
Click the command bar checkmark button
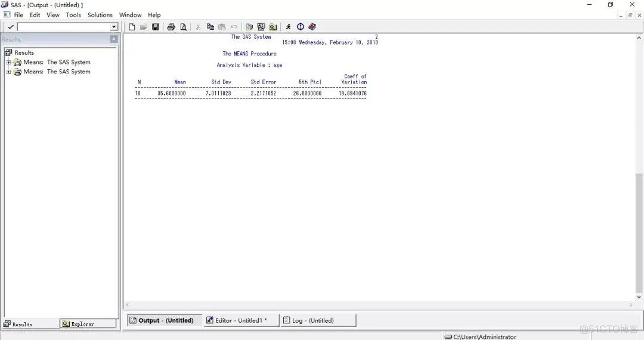pyautogui.click(x=11, y=27)
